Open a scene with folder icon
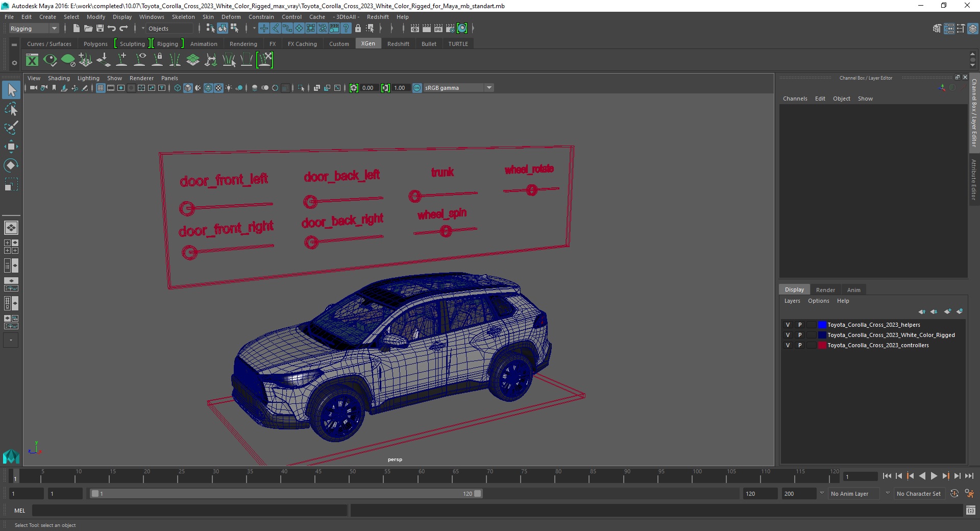Viewport: 980px width, 531px height. click(x=88, y=29)
